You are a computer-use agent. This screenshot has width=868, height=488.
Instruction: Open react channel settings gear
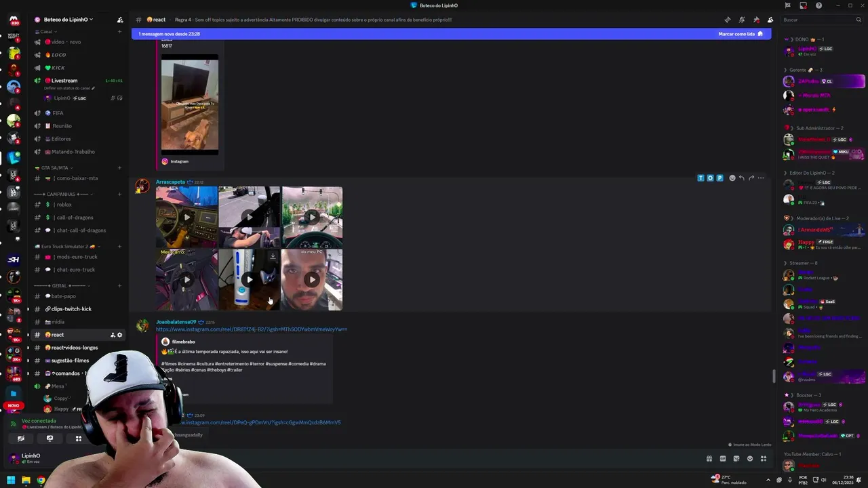tap(120, 335)
